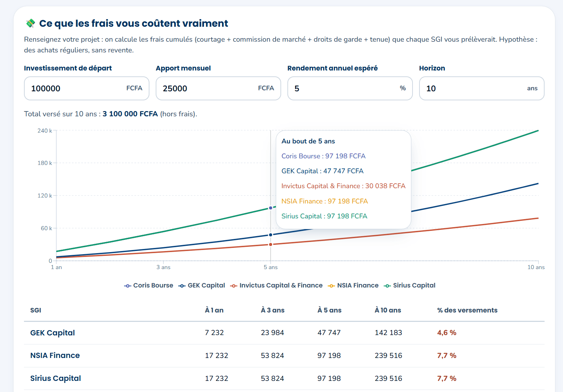Click the '1 an' axis label
This screenshot has height=392, width=563.
tap(56, 267)
